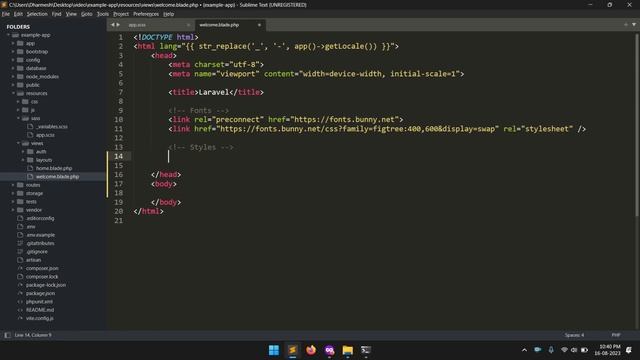
Task: Expand the node_modules folder
Action: (x=13, y=76)
